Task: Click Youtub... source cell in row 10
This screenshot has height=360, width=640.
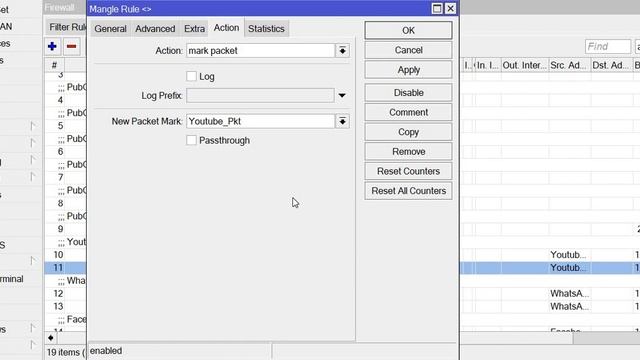Action: (569, 255)
